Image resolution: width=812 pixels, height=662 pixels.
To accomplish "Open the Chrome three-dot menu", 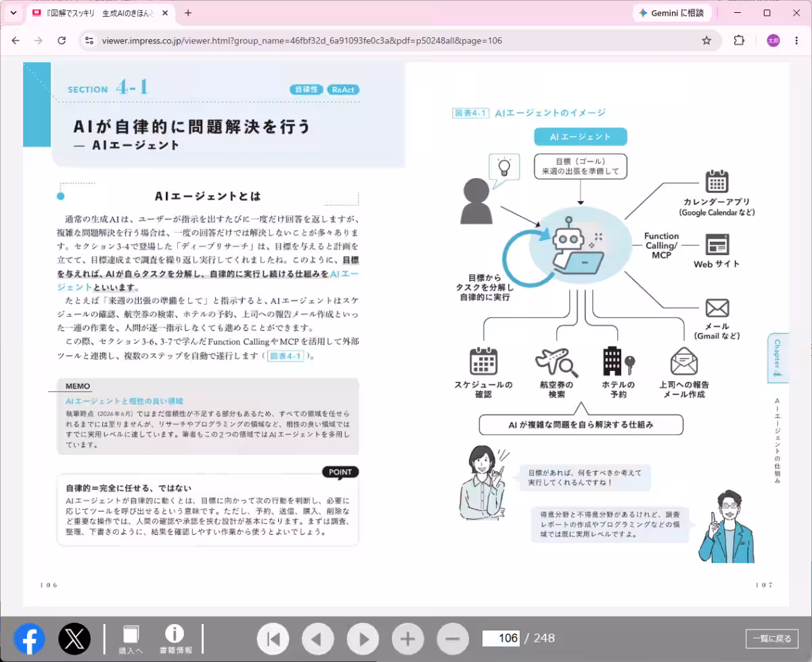I will coord(796,41).
